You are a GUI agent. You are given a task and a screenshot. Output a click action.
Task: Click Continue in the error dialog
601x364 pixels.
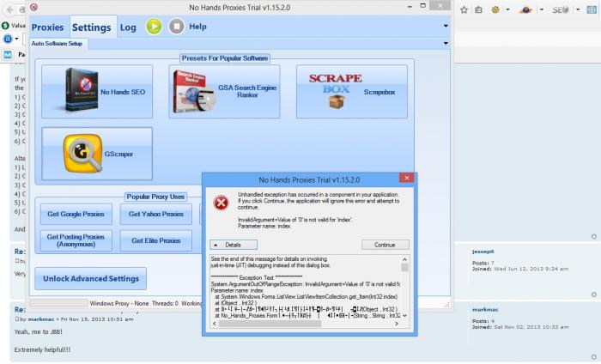(x=385, y=245)
